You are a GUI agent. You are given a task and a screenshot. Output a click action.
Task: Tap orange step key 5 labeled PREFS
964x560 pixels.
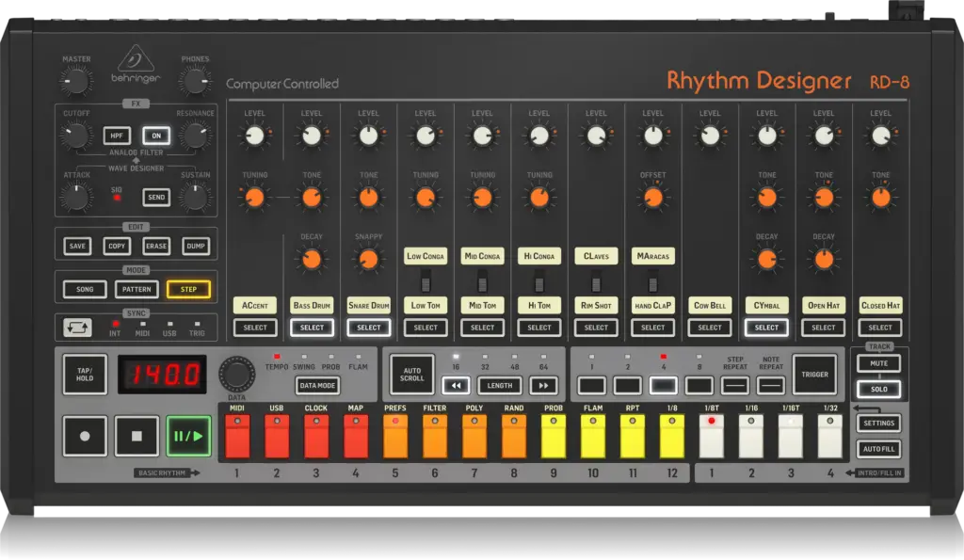(395, 437)
